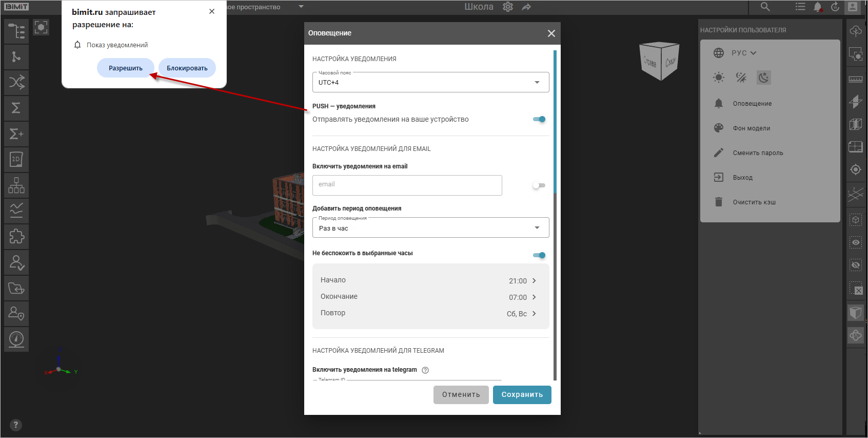The width and height of the screenshot is (868, 438).
Task: Choose Сменить пароль menu item
Action: pos(758,153)
